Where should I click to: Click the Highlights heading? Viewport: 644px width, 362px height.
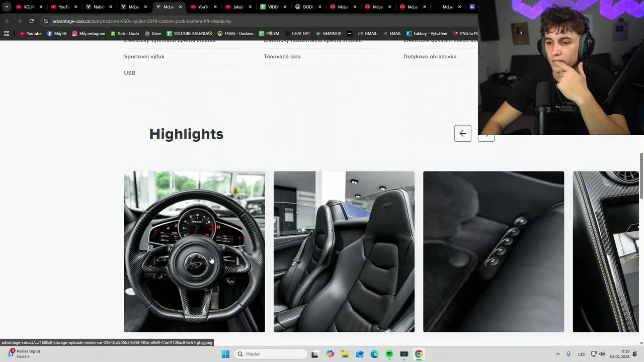(x=186, y=134)
